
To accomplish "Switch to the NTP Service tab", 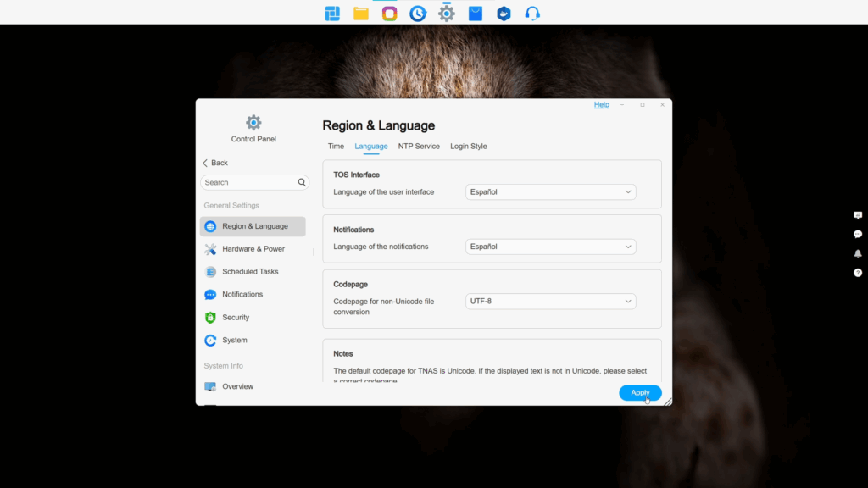I will pos(419,147).
